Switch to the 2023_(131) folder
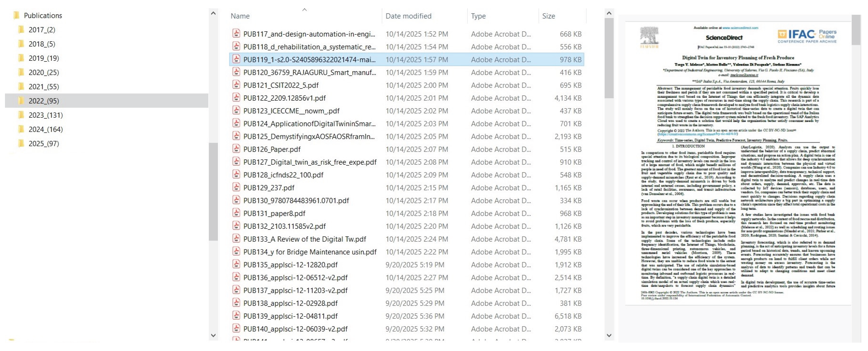Image resolution: width=868 pixels, height=351 pixels. click(46, 115)
